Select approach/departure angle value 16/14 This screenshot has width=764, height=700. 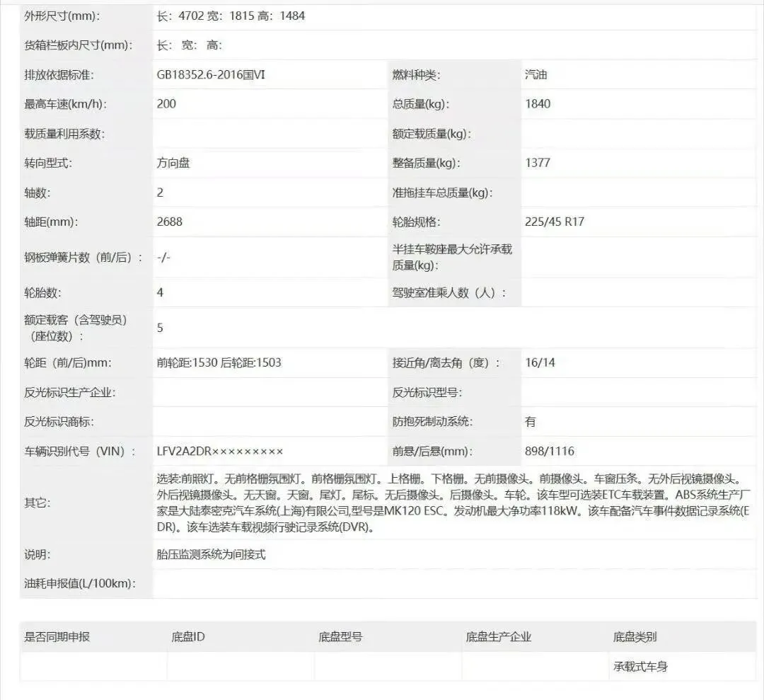[540, 362]
